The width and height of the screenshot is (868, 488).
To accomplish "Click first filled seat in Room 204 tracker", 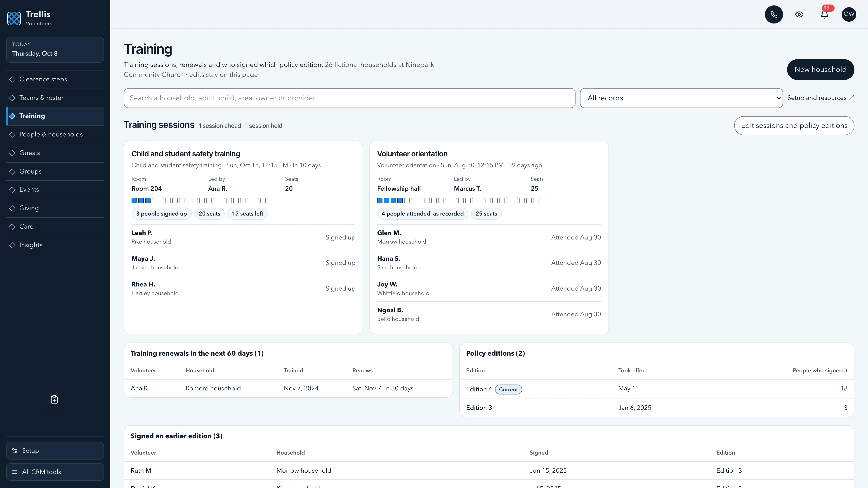I will [x=134, y=201].
